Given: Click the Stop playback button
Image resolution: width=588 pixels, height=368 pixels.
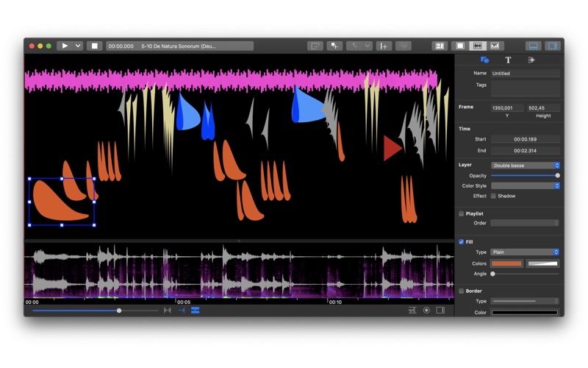Looking at the screenshot, I should click(95, 46).
